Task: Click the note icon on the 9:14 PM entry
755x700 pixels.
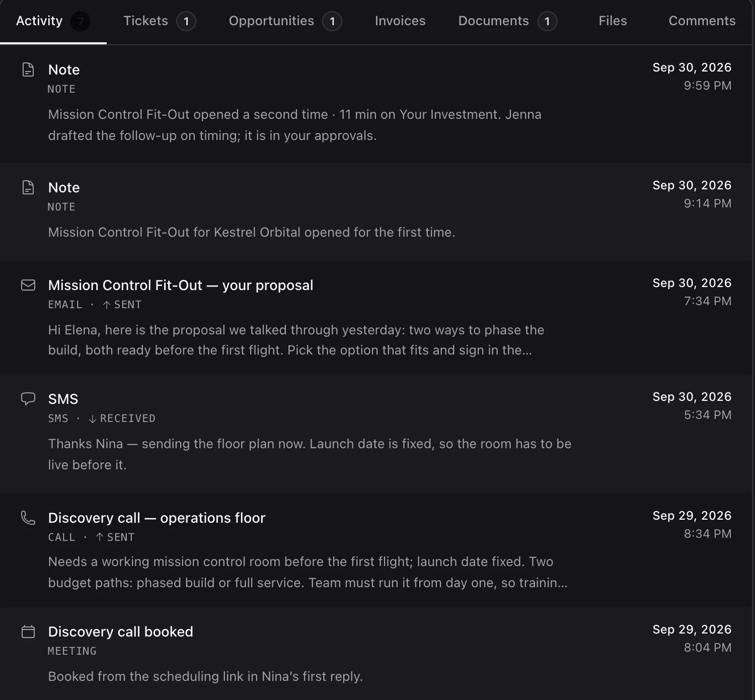Action: point(28,187)
